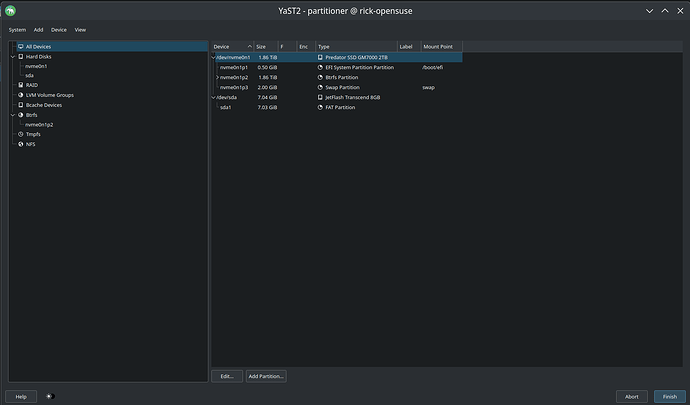
Task: Click the Add Partition button
Action: pyautogui.click(x=266, y=376)
